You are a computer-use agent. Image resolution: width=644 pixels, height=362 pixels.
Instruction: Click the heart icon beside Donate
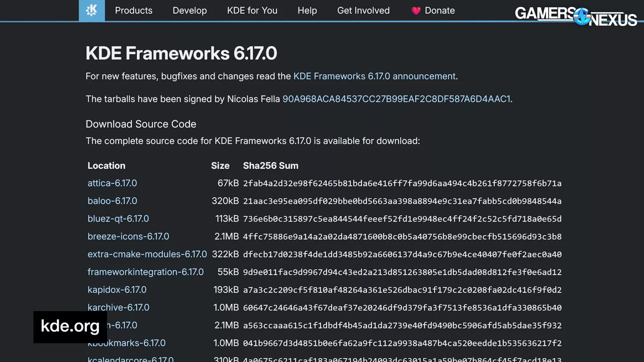point(416,11)
